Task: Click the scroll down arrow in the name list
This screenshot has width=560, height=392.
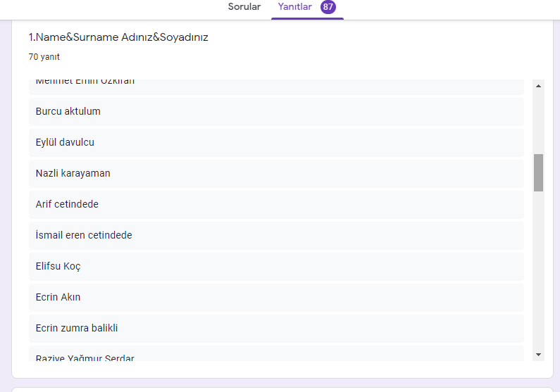Action: click(x=539, y=354)
